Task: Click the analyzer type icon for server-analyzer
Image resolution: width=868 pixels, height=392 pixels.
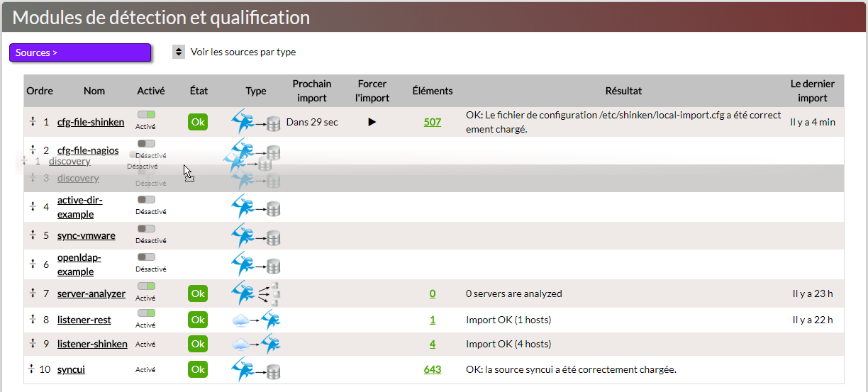Action: [255, 293]
